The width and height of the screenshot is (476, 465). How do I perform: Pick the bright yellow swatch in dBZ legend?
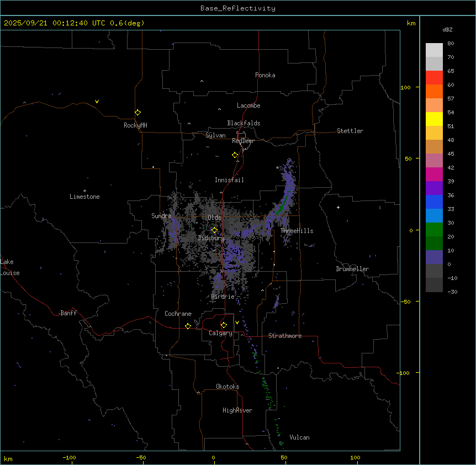click(434, 119)
